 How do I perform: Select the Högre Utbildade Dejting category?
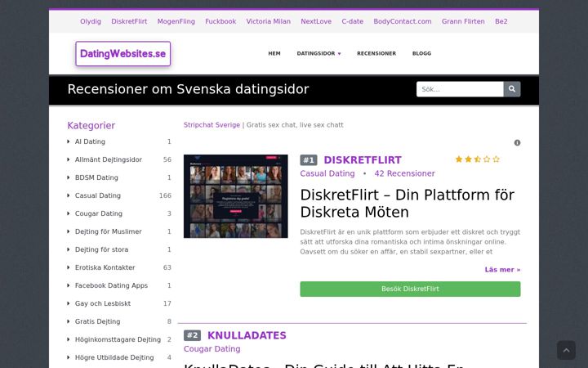(x=114, y=357)
